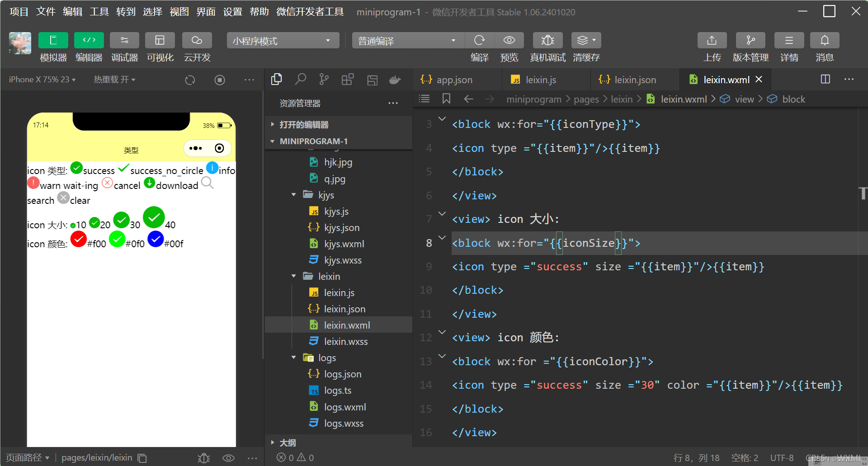The image size is (868, 466).
Task: Open the 工具 menu
Action: 99,12
